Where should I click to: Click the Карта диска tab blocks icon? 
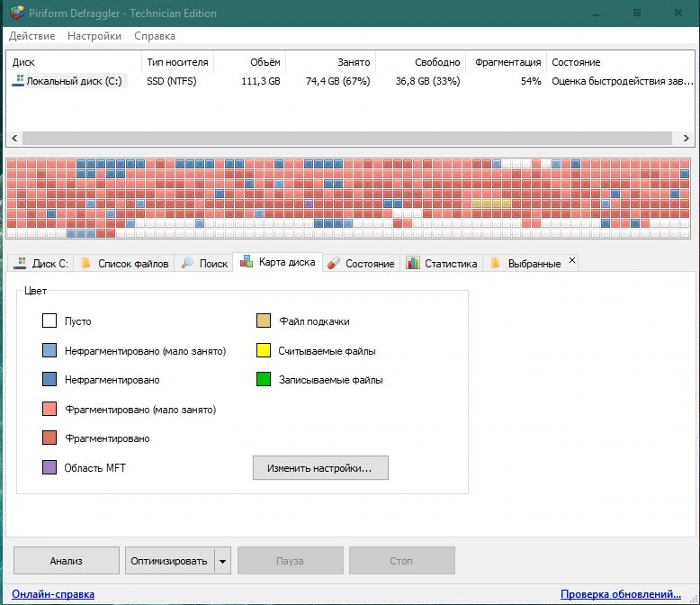[247, 262]
